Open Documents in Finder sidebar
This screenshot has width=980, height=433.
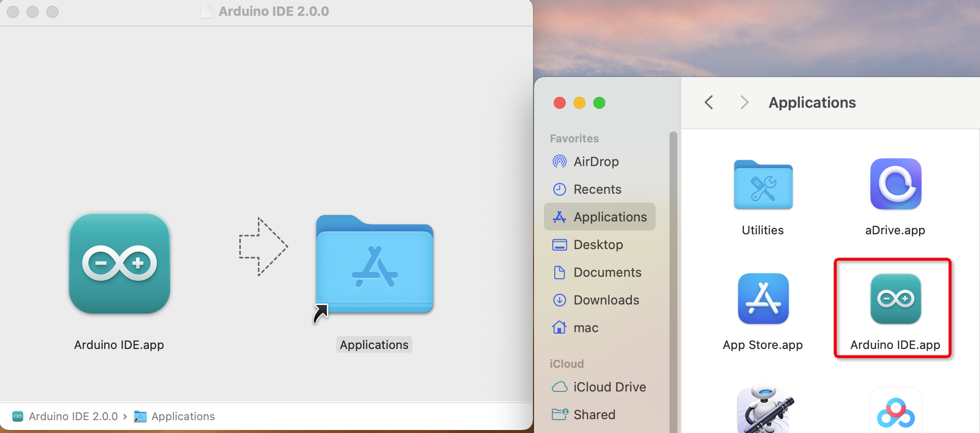(x=600, y=272)
